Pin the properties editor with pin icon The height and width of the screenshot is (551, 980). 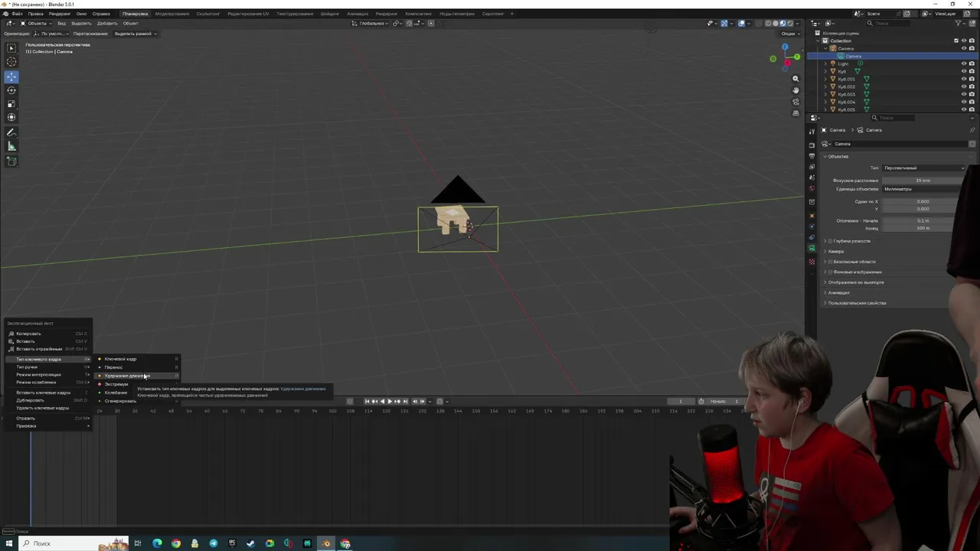(x=972, y=130)
